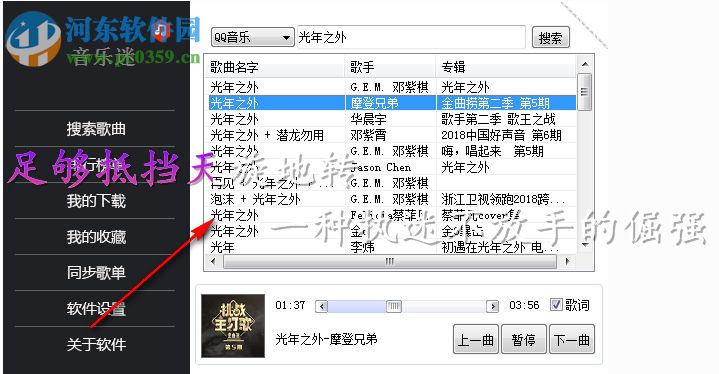Click the search field containing 光年之外
Image resolution: width=719 pixels, height=374 pixels.
[411, 37]
